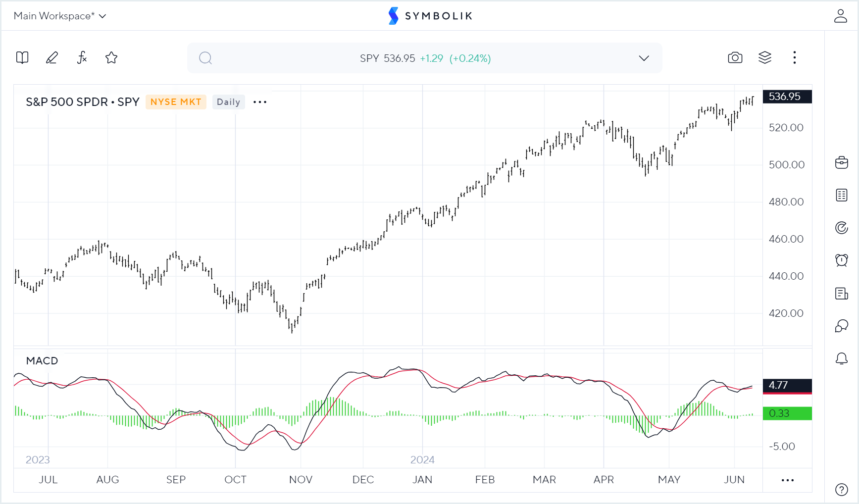Viewport: 859px width, 504px height.
Task: Click the AUG label on time axis
Action: pyautogui.click(x=108, y=480)
